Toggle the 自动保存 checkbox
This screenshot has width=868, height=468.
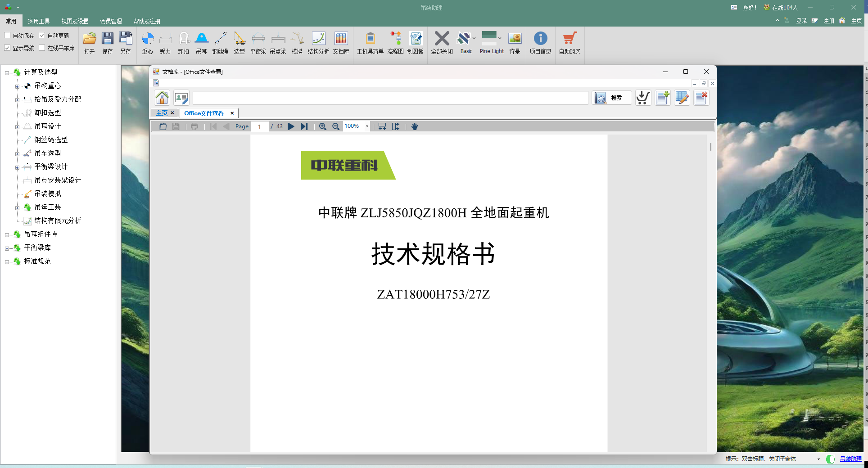click(7, 35)
